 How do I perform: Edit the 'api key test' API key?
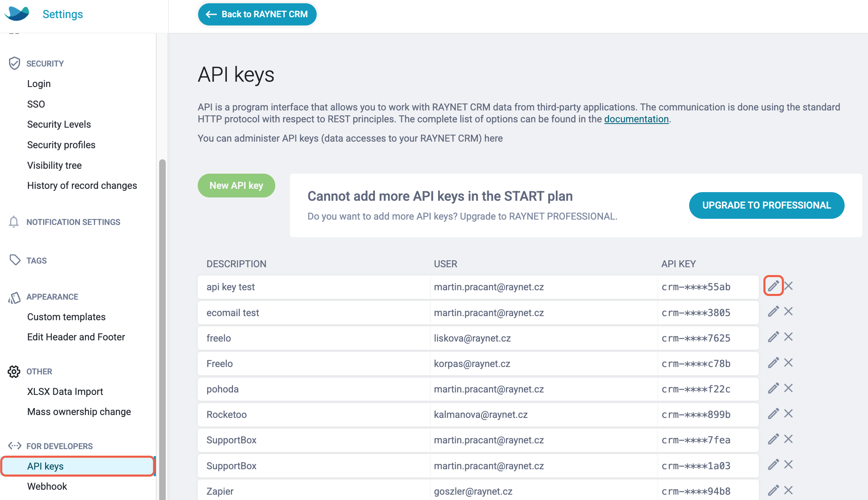[773, 286]
